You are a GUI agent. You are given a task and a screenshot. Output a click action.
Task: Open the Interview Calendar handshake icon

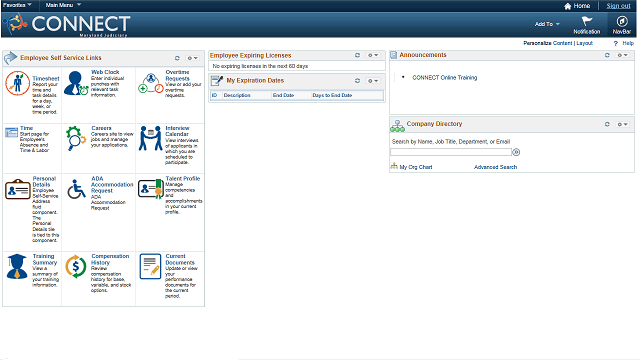click(x=150, y=138)
